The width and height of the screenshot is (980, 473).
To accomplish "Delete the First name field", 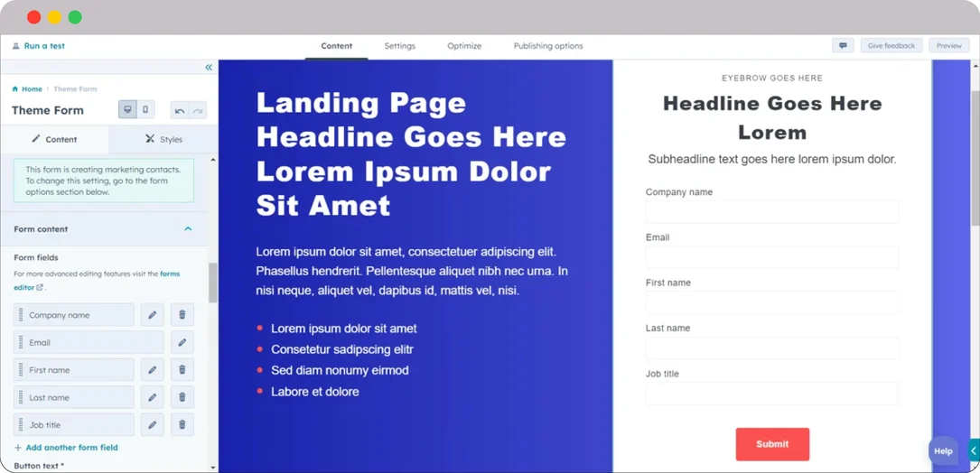I will 182,370.
